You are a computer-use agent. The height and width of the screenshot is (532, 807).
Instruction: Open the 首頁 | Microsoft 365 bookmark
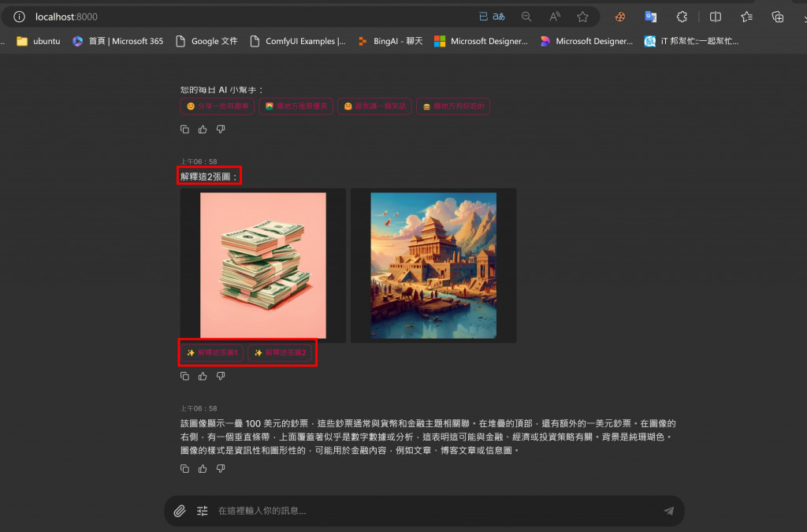[x=118, y=41]
